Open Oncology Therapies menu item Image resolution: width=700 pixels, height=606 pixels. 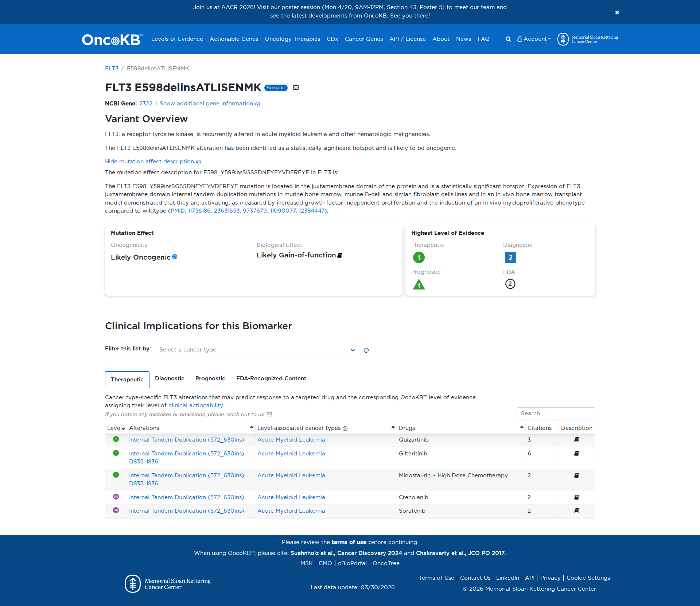292,39
